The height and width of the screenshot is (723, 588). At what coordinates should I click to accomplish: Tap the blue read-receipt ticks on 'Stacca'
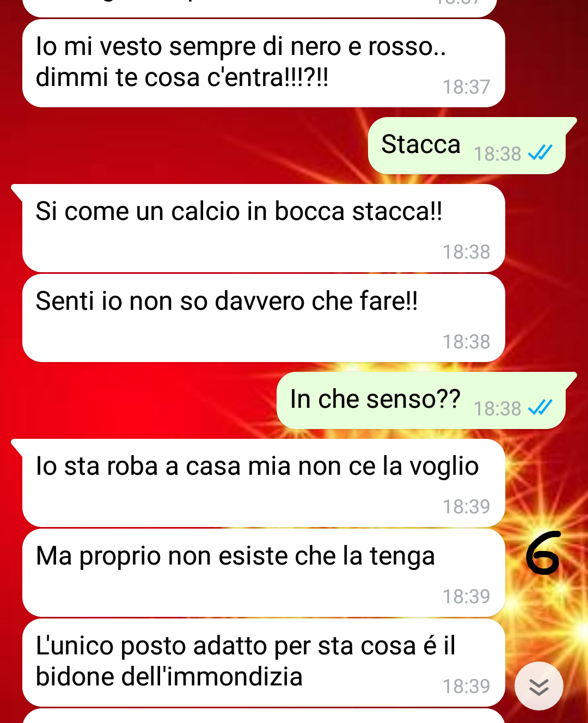point(541,153)
